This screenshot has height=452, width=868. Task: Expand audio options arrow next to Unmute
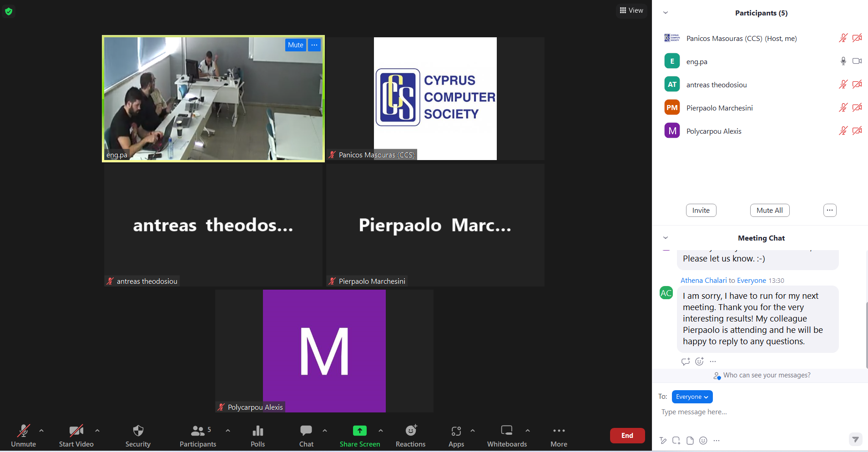pos(41,430)
